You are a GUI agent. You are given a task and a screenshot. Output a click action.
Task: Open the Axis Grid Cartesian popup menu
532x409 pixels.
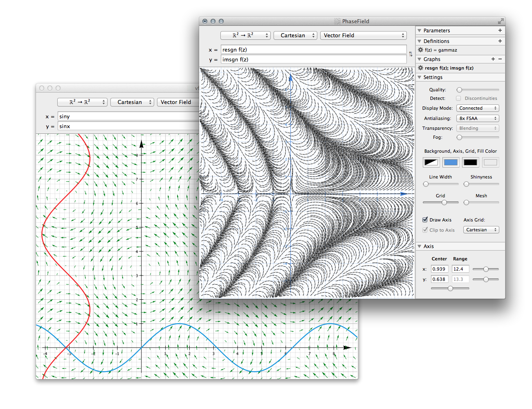pyautogui.click(x=481, y=230)
